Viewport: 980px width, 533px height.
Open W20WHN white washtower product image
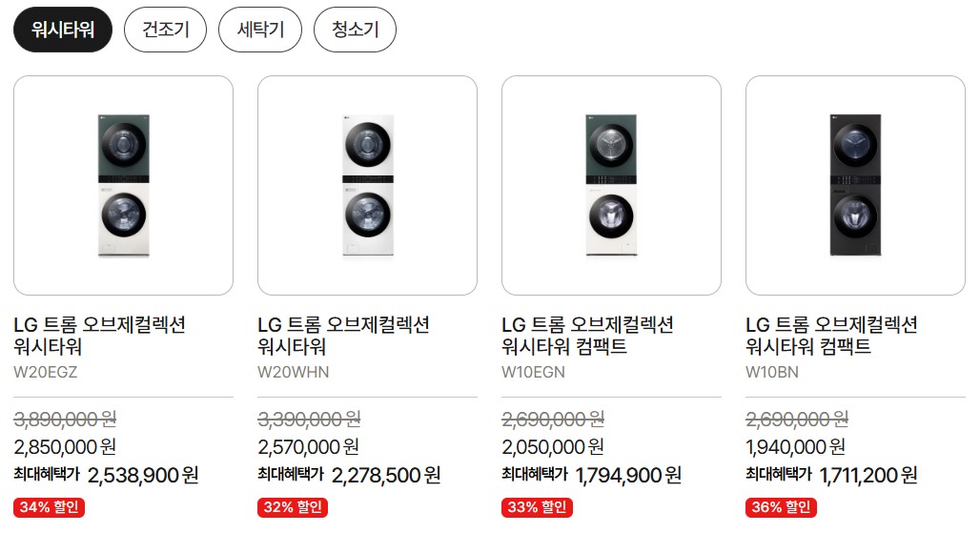click(x=368, y=186)
